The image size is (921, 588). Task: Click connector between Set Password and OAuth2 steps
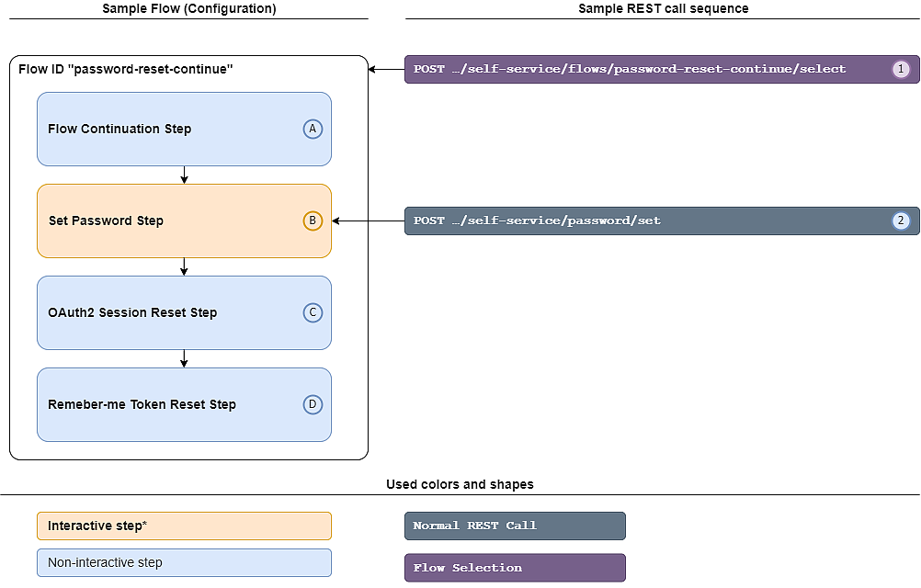[184, 267]
